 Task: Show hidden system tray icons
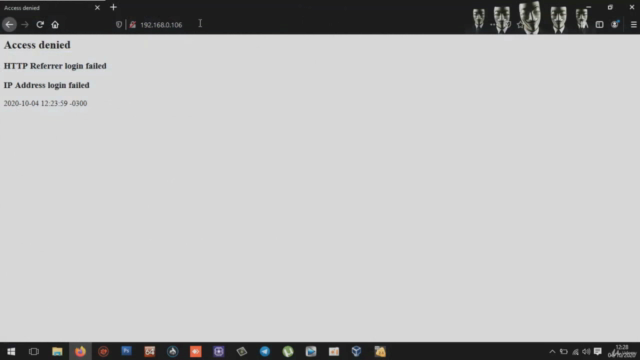tap(552, 351)
